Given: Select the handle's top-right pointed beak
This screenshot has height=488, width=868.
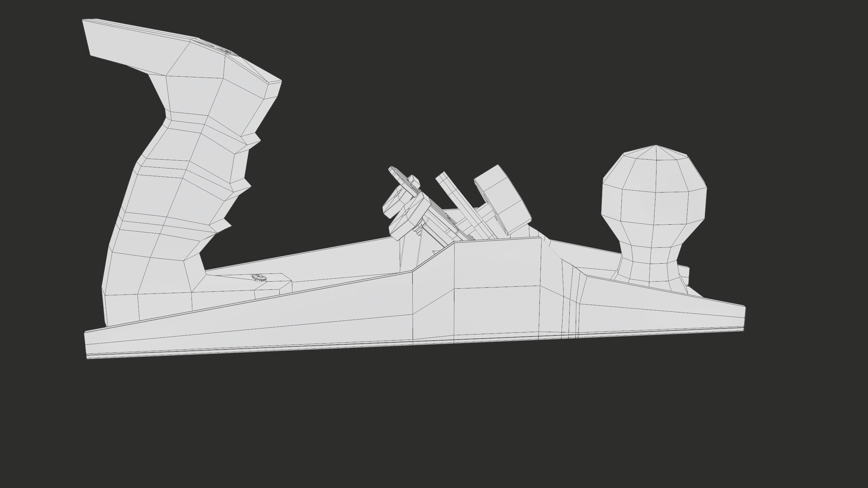Looking at the screenshot, I should (273, 89).
